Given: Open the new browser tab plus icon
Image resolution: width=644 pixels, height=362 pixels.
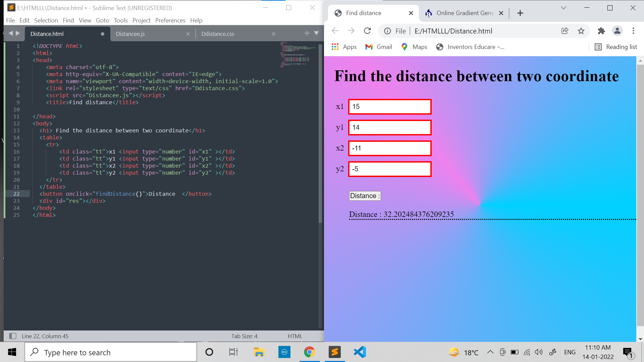Looking at the screenshot, I should (520, 13).
